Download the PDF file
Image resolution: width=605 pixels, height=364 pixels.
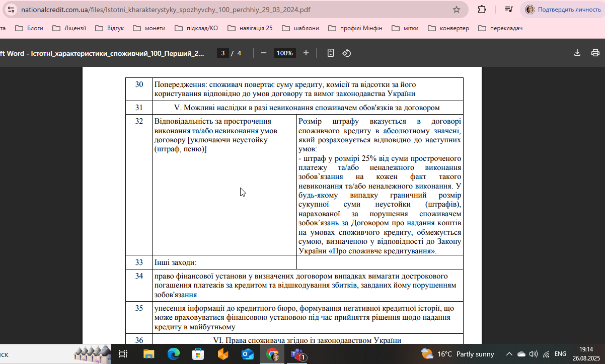tap(577, 53)
